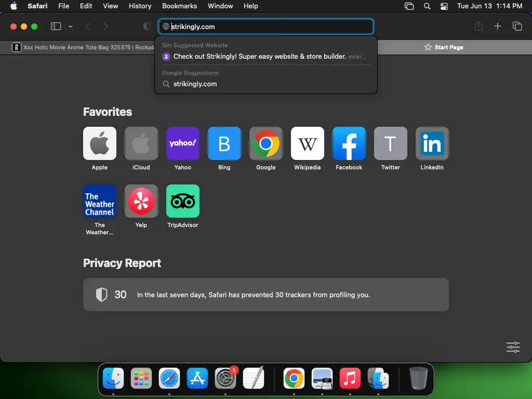This screenshot has width=532, height=399.
Task: Open The Weather Channel favorite
Action: point(99,201)
